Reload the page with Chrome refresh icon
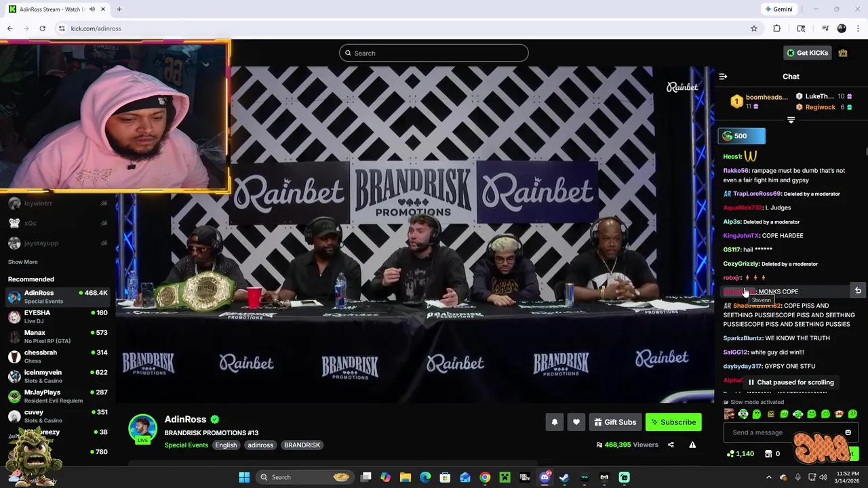 (x=42, y=28)
